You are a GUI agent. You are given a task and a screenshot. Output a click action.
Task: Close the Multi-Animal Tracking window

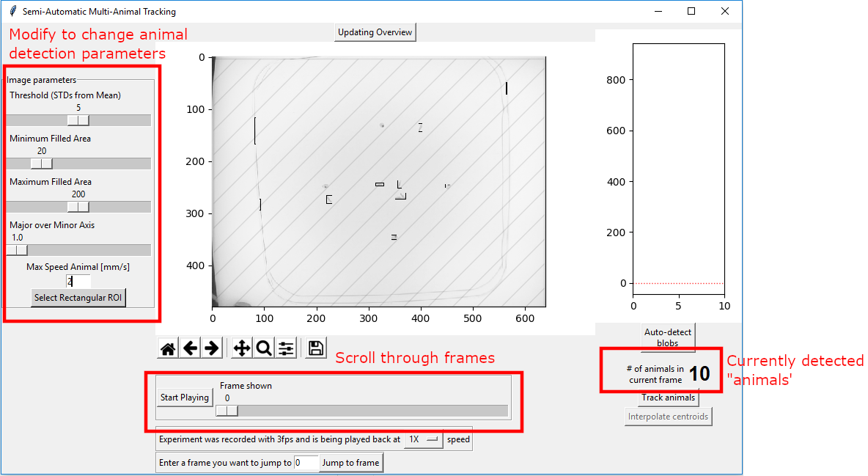pyautogui.click(x=724, y=11)
